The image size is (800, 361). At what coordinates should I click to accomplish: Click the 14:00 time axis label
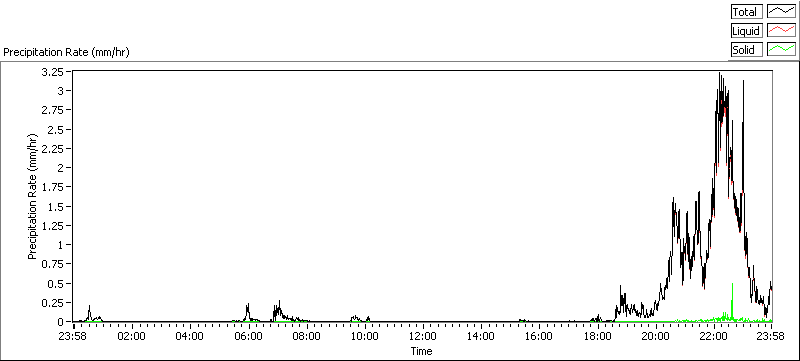click(x=481, y=336)
